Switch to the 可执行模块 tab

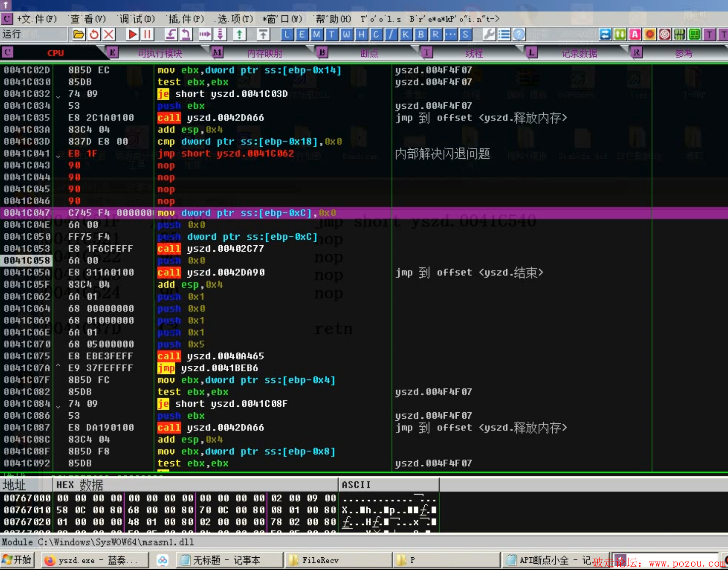(159, 53)
